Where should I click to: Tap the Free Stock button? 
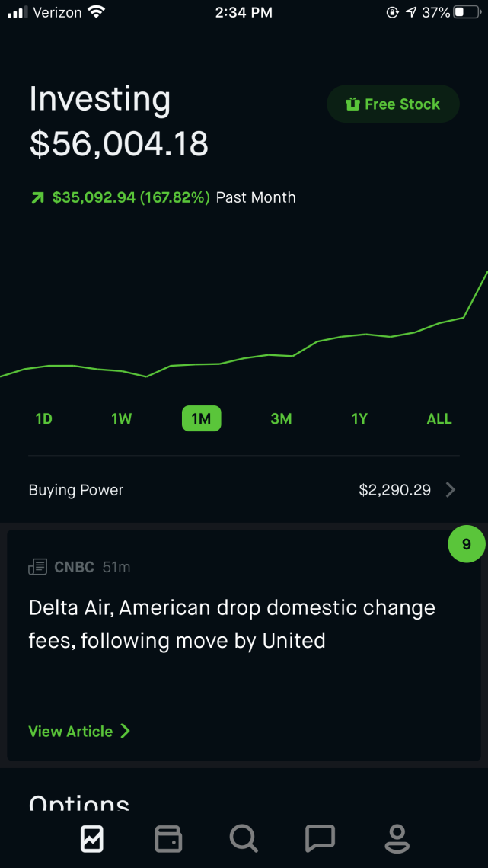pyautogui.click(x=394, y=104)
